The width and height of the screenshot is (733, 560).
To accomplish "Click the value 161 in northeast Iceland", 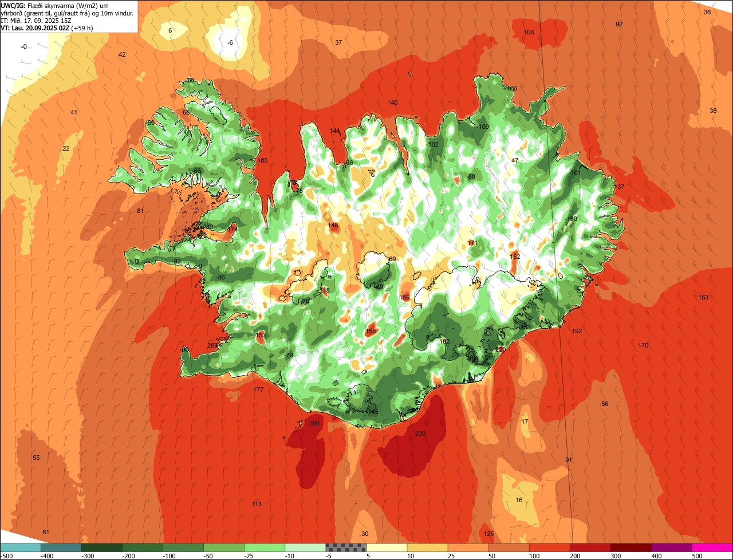I will point(576,172).
